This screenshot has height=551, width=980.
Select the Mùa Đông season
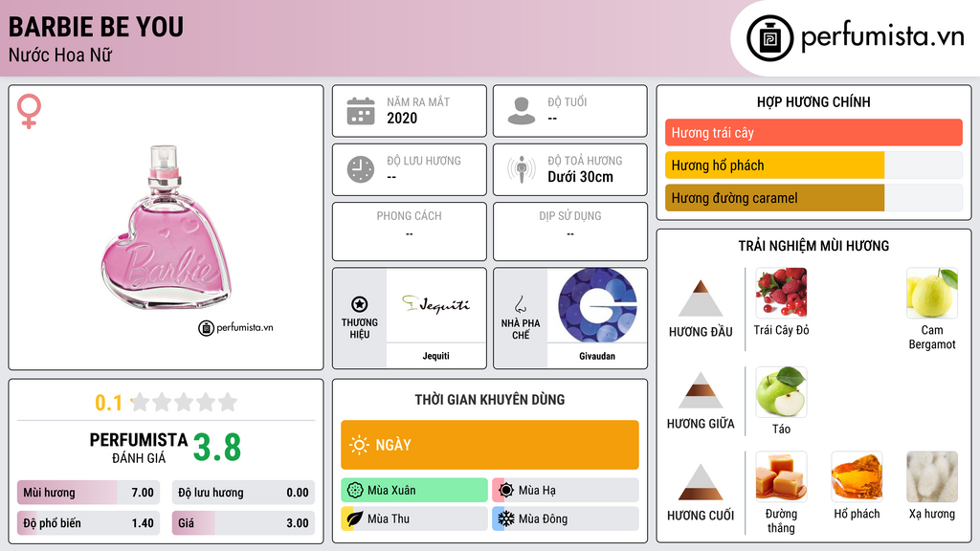coord(566,518)
